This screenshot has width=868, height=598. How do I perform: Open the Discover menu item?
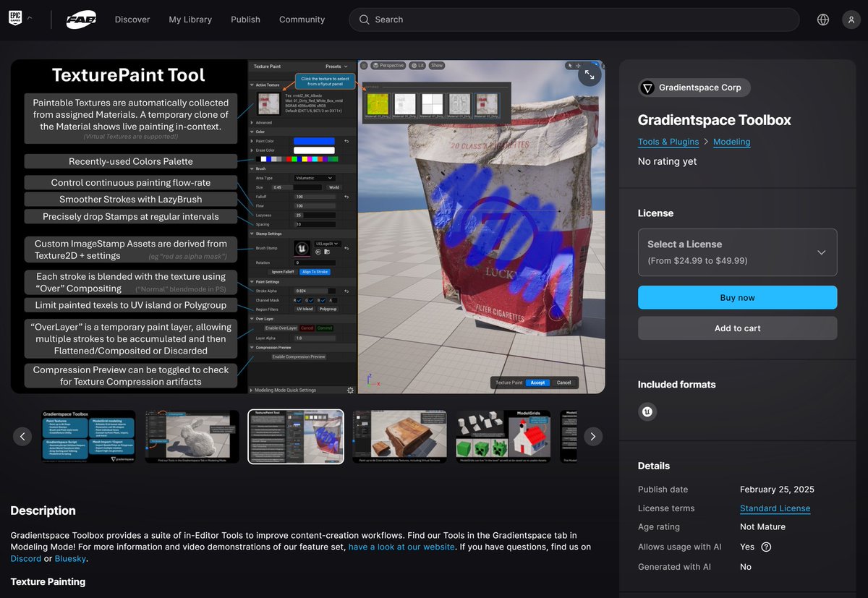[132, 20]
